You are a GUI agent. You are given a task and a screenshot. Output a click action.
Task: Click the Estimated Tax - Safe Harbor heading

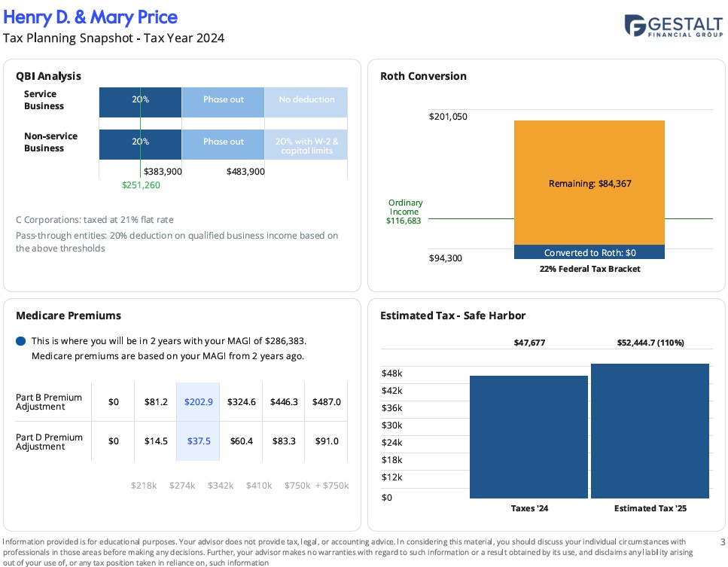pyautogui.click(x=452, y=316)
